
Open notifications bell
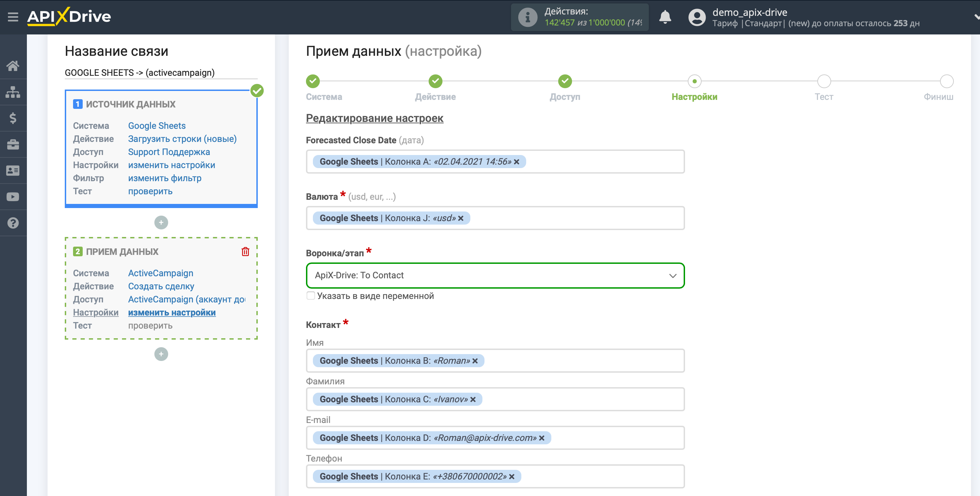pyautogui.click(x=665, y=17)
